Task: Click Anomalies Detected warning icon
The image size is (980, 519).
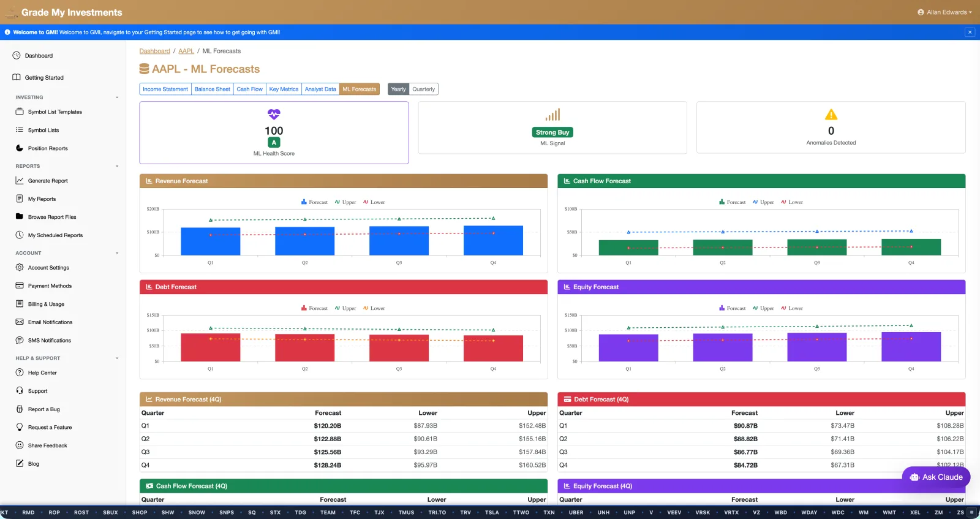Action: coord(831,115)
